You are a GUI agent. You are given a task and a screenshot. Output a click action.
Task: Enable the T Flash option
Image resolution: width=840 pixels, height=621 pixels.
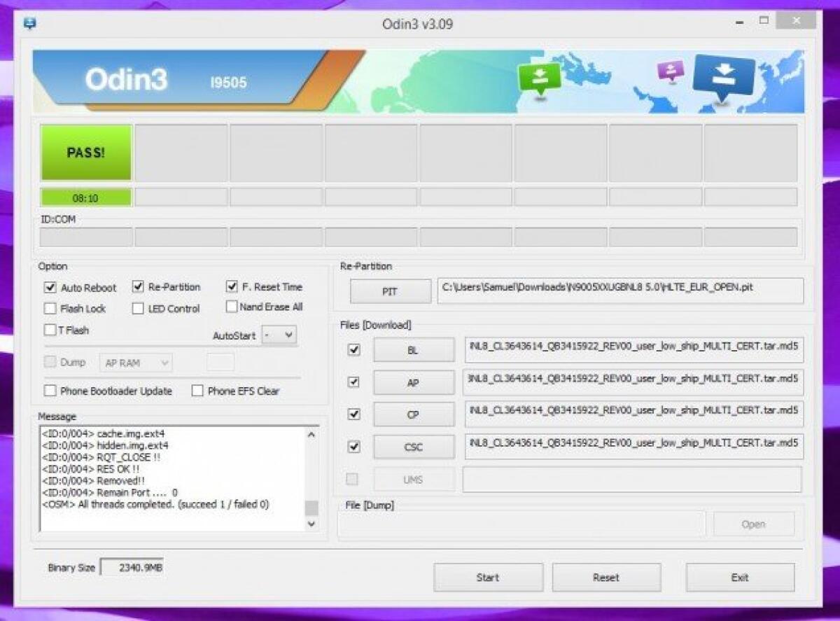pyautogui.click(x=48, y=329)
